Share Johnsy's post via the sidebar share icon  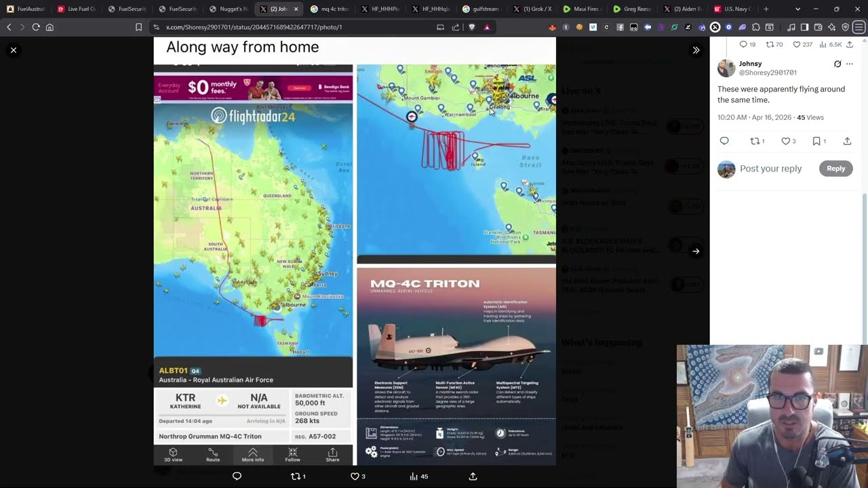[847, 141]
